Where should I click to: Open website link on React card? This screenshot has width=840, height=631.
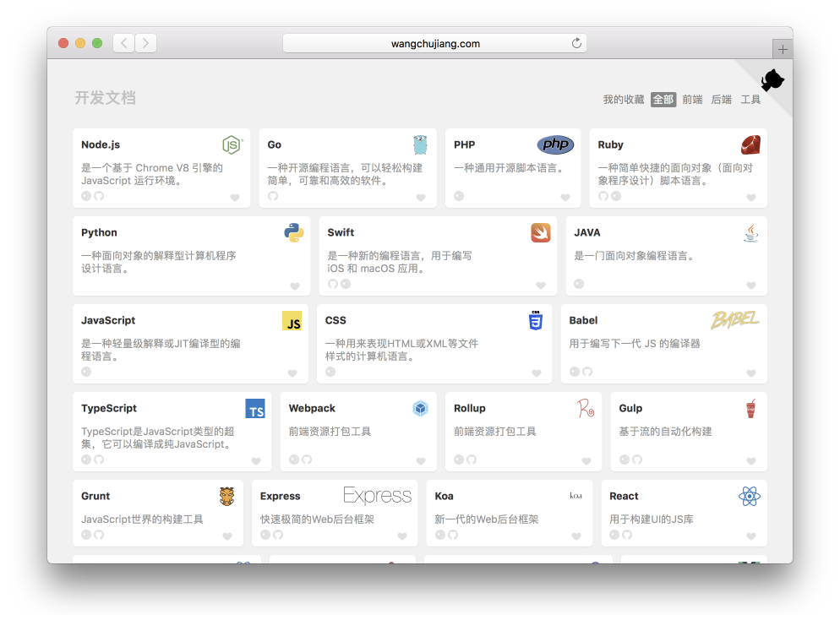click(x=614, y=535)
